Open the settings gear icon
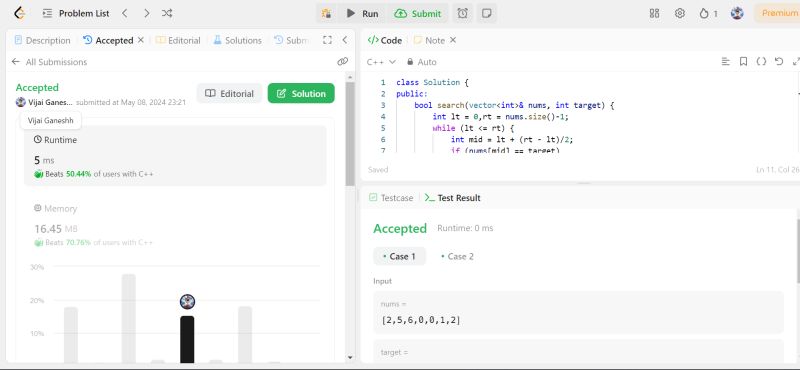 [x=680, y=14]
